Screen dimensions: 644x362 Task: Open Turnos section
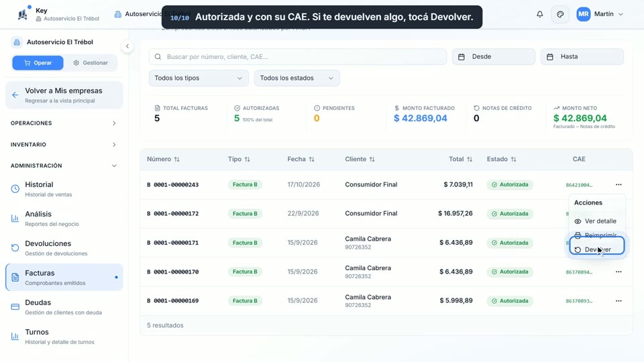[x=64, y=337]
